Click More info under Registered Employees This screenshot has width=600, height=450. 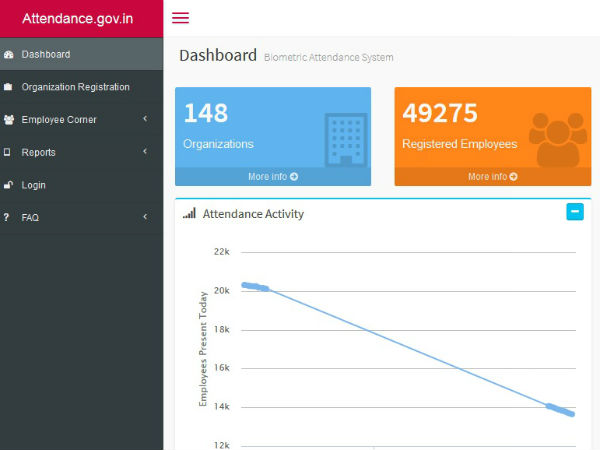(x=492, y=177)
